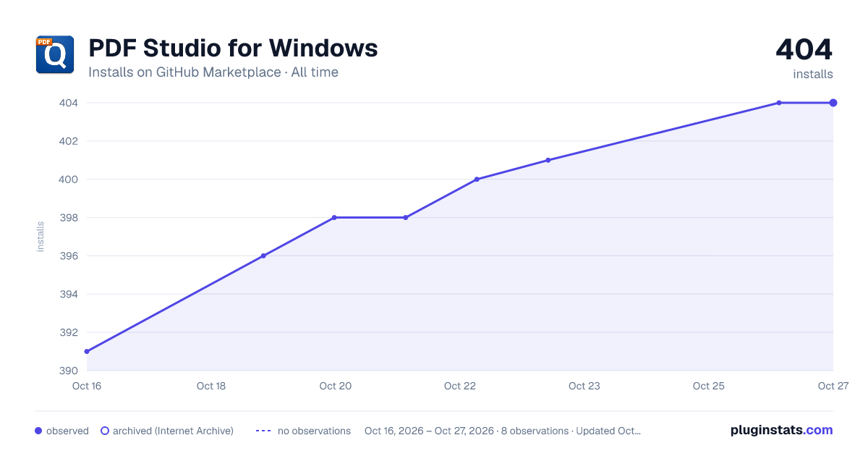
Task: Select the Oct 20 data point at 398
Action: [334, 217]
